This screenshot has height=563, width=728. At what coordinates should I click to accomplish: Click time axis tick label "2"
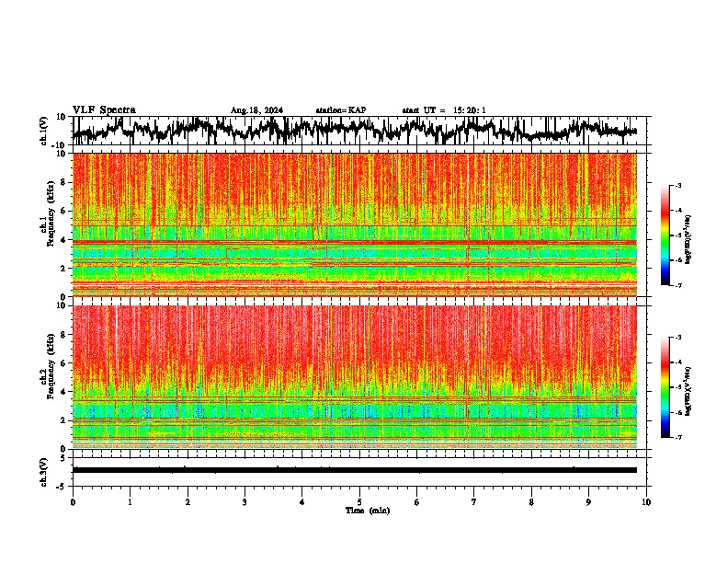click(x=188, y=502)
